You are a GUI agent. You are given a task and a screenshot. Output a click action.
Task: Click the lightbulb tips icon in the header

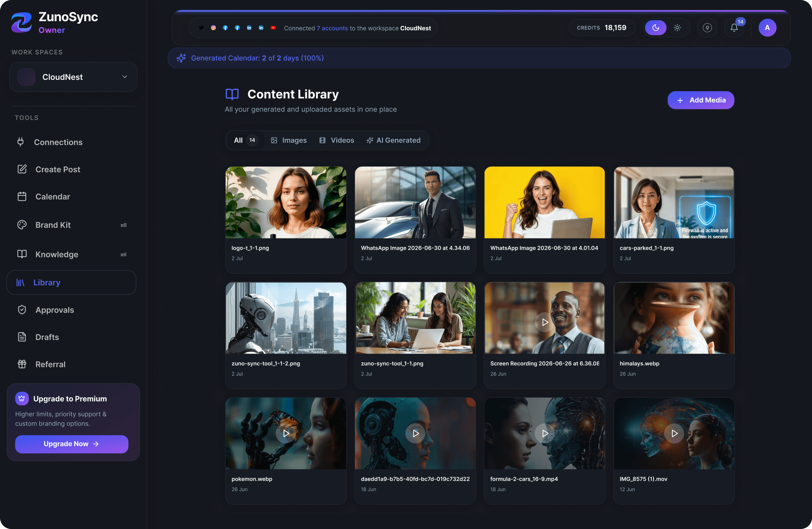[707, 28]
